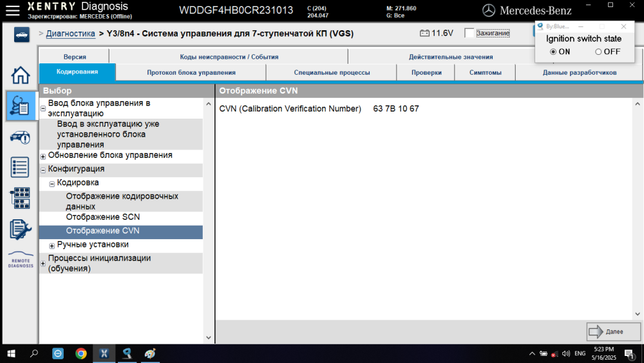644x363 pixels.
Task: Show hidden system tray icons
Action: [532, 353]
